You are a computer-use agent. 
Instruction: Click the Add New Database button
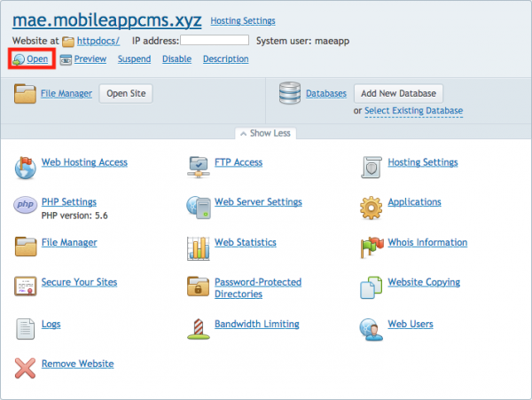[x=398, y=93]
